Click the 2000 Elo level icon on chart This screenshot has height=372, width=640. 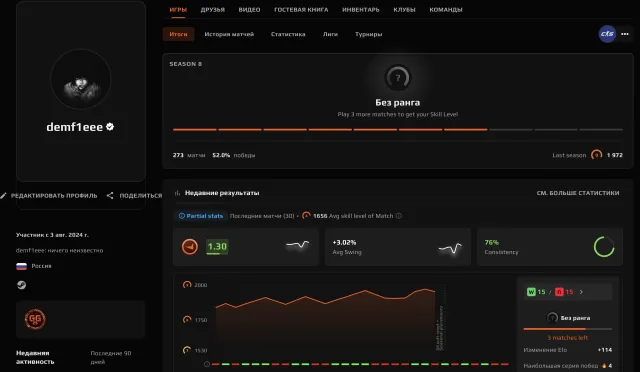(187, 285)
